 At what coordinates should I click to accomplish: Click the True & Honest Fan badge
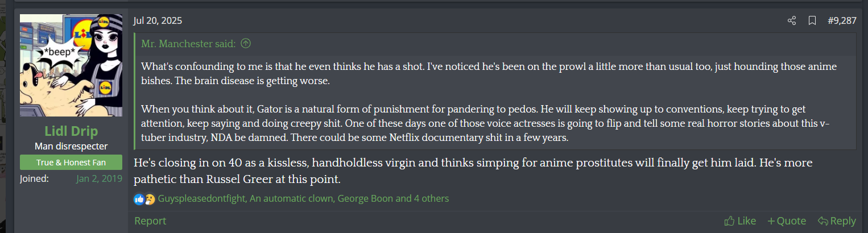tap(71, 163)
